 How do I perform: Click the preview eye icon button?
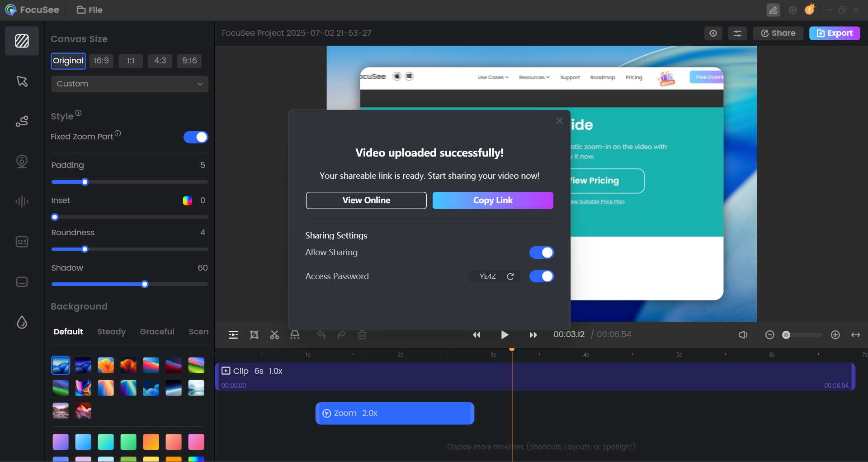coord(713,33)
